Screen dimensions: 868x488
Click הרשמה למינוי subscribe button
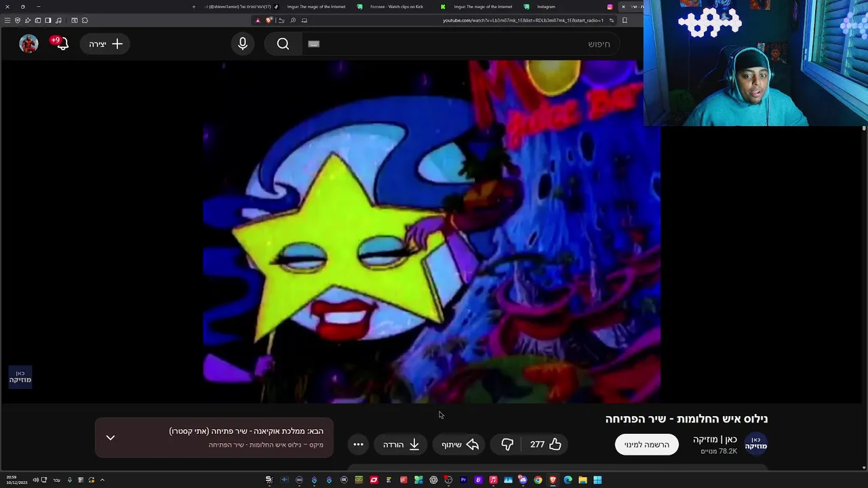(x=646, y=445)
